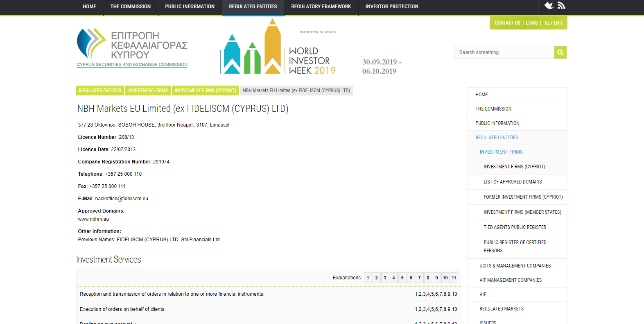Show explanation number 8
The image size is (644, 324).
click(428, 278)
